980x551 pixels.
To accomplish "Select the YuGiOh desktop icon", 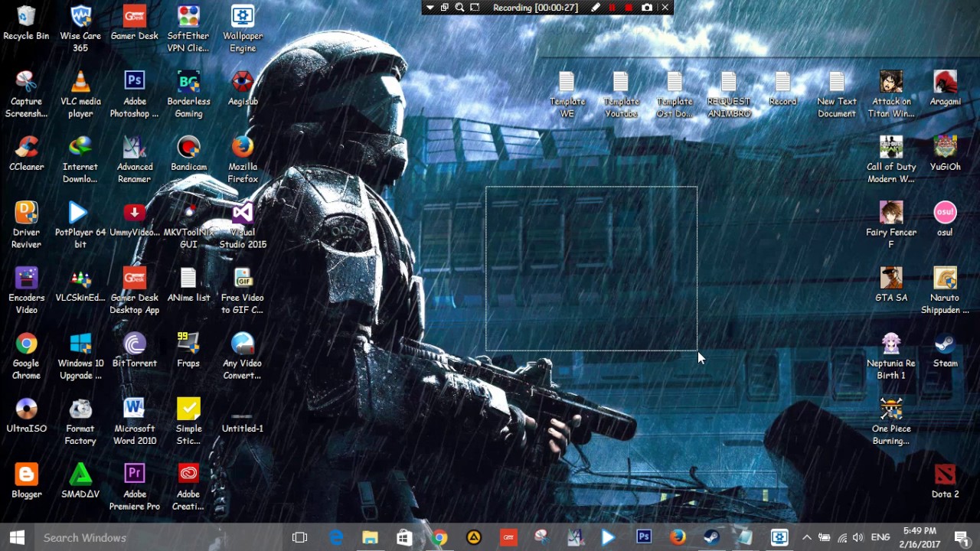I will coord(946,153).
